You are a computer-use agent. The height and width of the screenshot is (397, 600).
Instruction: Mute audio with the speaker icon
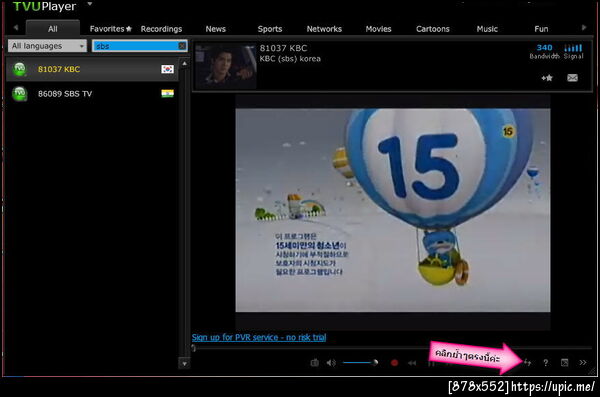[x=331, y=363]
